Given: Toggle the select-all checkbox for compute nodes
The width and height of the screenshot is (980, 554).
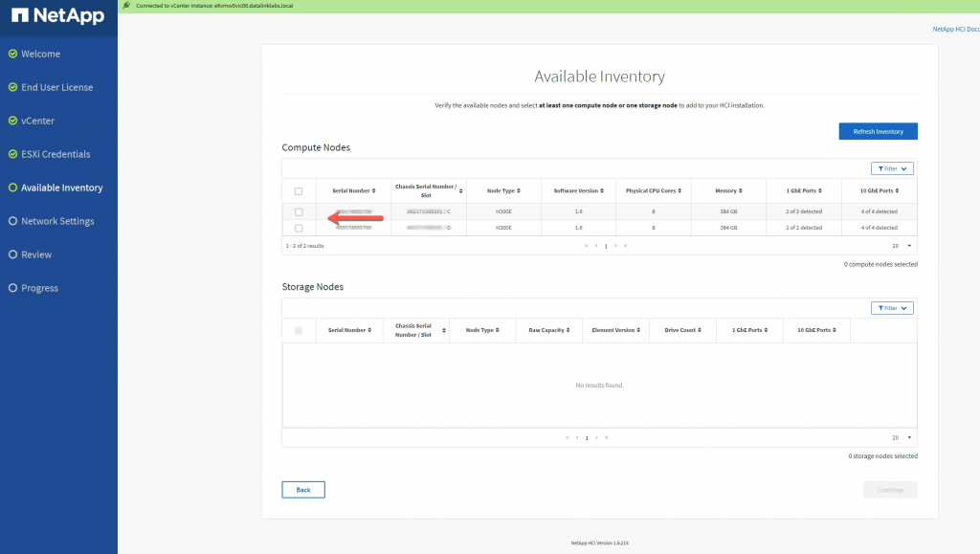Looking at the screenshot, I should [299, 191].
